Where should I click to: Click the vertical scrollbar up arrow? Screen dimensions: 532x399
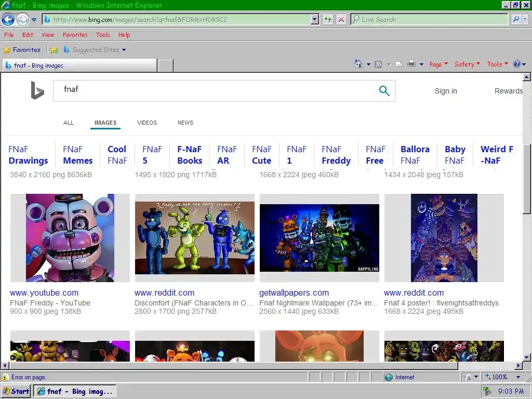point(527,77)
